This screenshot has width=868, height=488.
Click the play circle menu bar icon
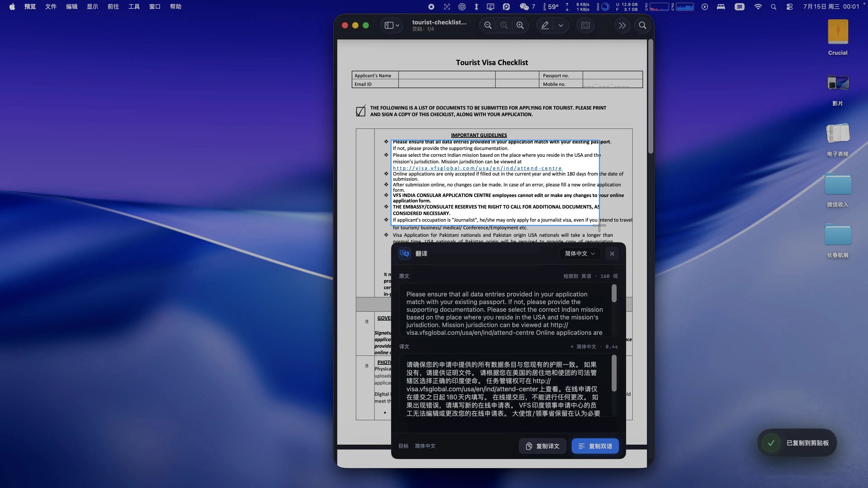705,6
